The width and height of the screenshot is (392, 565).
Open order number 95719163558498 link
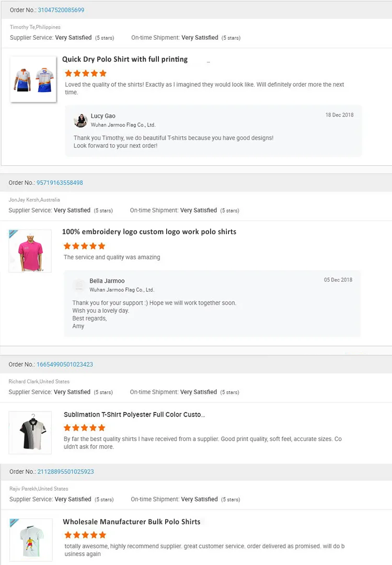pos(60,183)
